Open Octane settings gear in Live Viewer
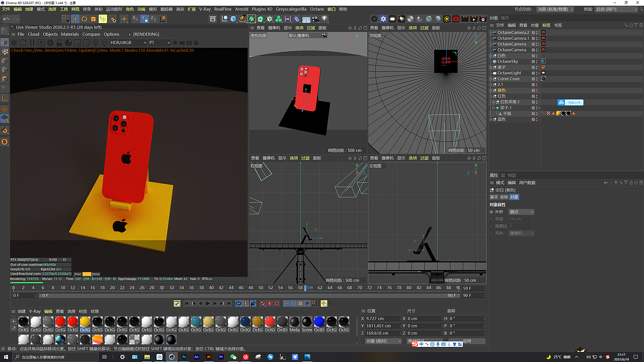This screenshot has height=362, width=644. [51, 43]
